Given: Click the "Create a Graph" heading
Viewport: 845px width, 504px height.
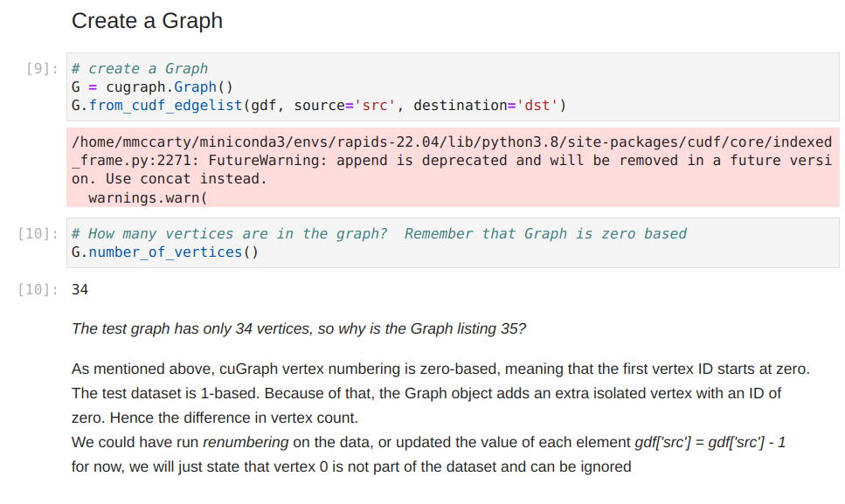Looking at the screenshot, I should [147, 19].
